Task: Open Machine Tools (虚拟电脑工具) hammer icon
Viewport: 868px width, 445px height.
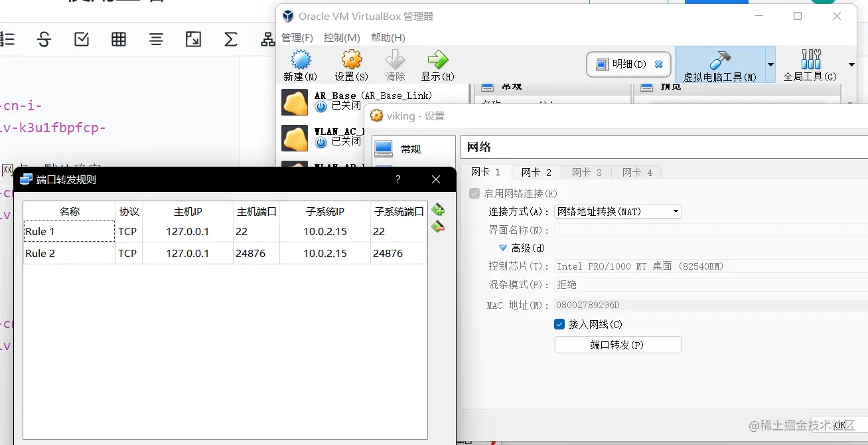Action: pyautogui.click(x=720, y=60)
